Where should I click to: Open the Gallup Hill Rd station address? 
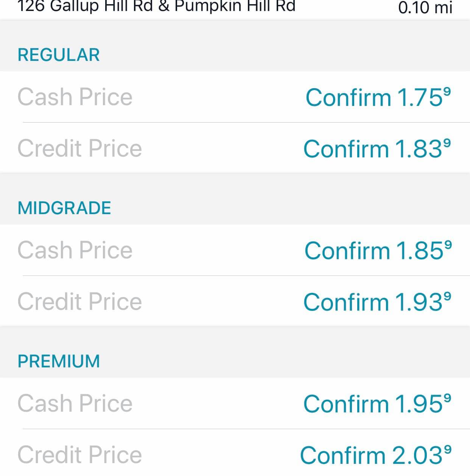point(156,6)
